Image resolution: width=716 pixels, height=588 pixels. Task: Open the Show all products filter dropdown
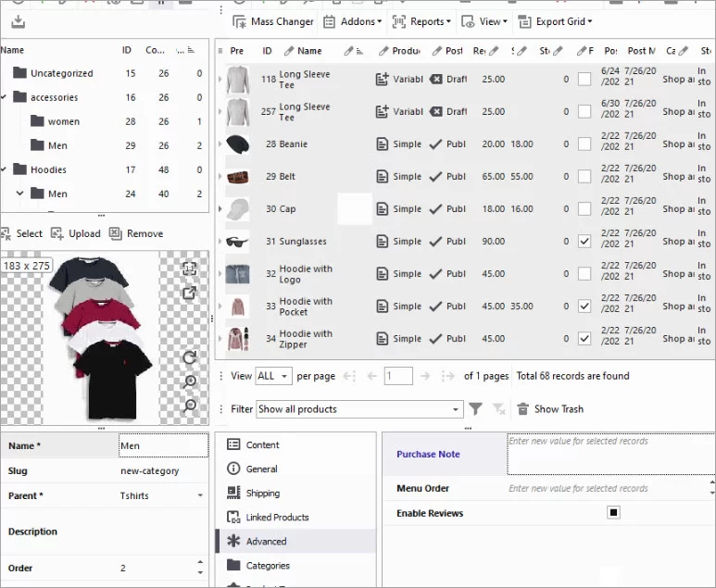point(456,409)
